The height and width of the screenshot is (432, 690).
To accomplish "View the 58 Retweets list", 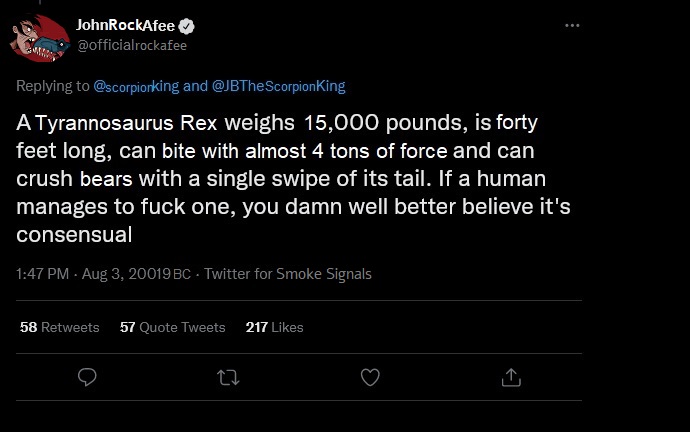I will pos(60,327).
